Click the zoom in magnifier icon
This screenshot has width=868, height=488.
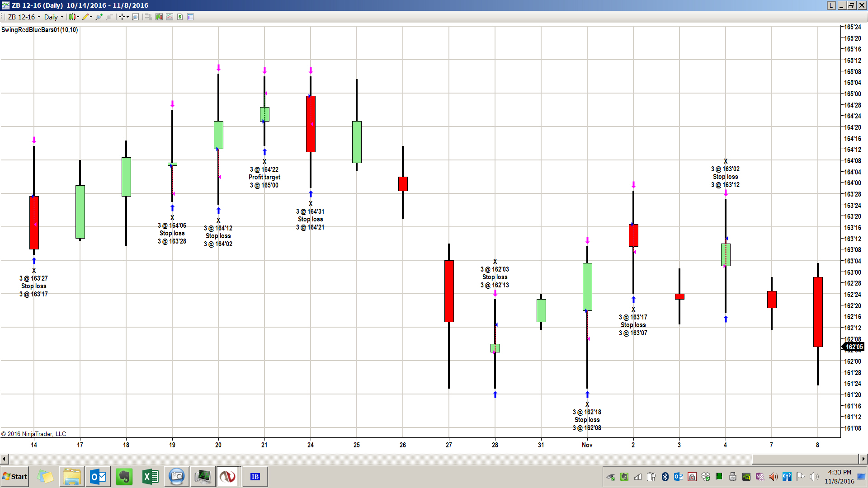[99, 17]
